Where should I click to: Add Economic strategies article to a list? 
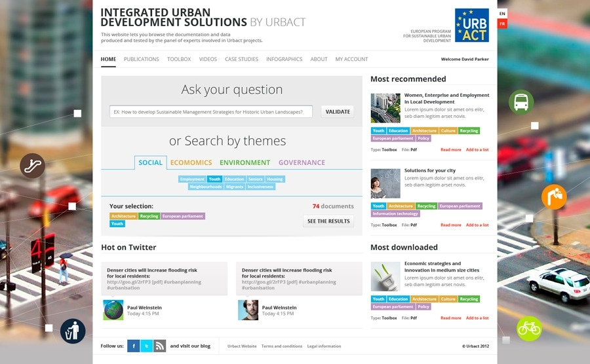(477, 318)
